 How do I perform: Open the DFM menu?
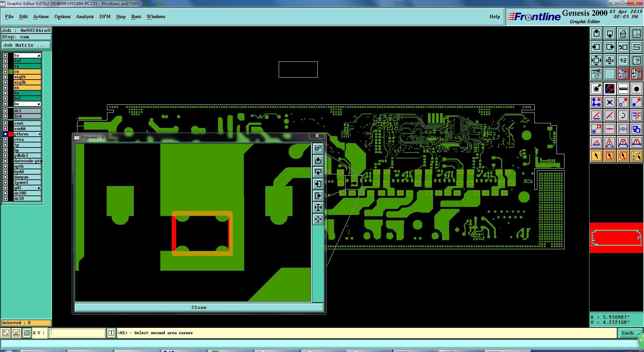[x=105, y=16]
